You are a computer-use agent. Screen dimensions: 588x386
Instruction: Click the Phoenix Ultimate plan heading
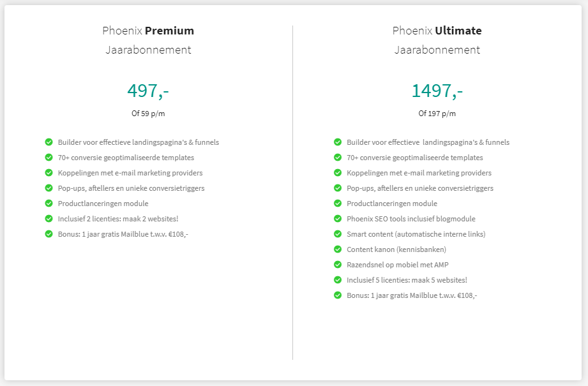[x=437, y=31]
